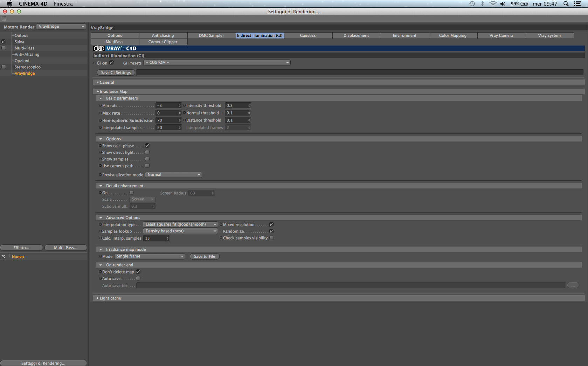Disable Show calc. phase option

click(x=147, y=146)
